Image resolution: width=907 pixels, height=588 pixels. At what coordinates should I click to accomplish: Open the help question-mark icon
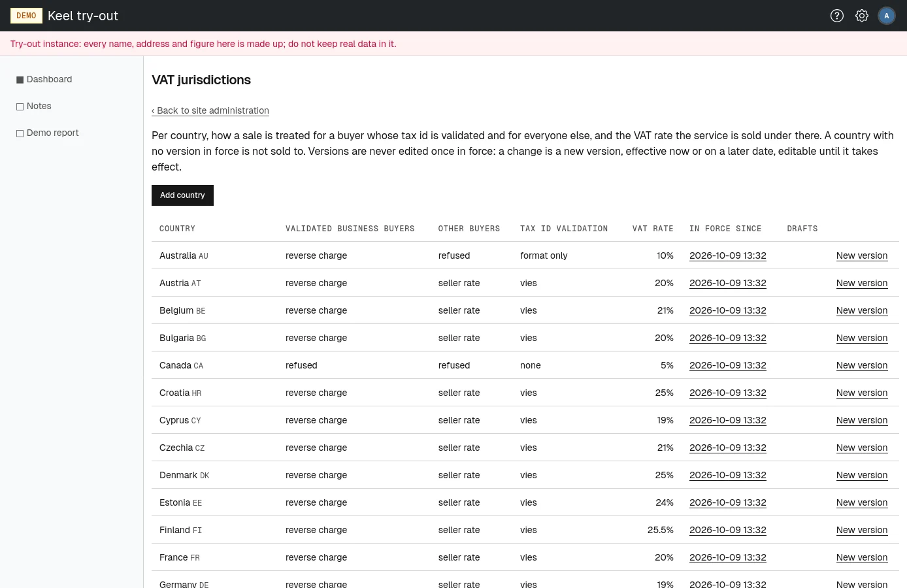(837, 16)
